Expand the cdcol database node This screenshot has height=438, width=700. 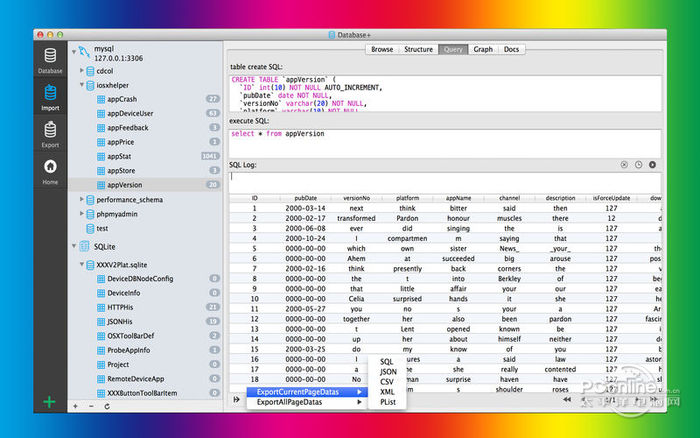(81, 71)
